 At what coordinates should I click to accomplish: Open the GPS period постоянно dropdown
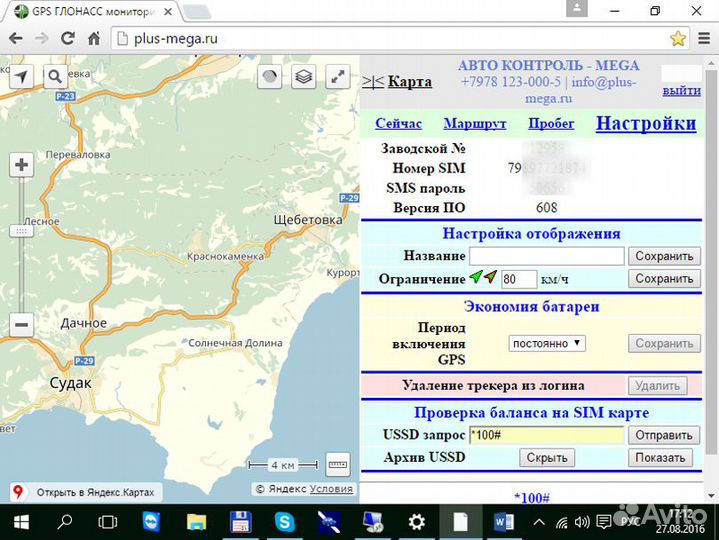click(547, 343)
